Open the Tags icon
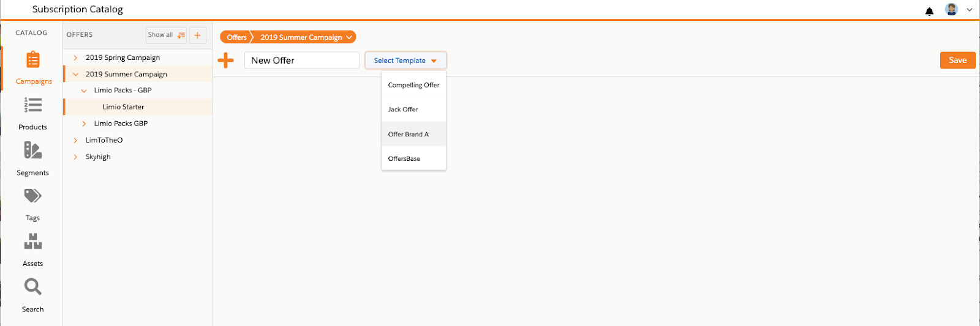 click(33, 196)
